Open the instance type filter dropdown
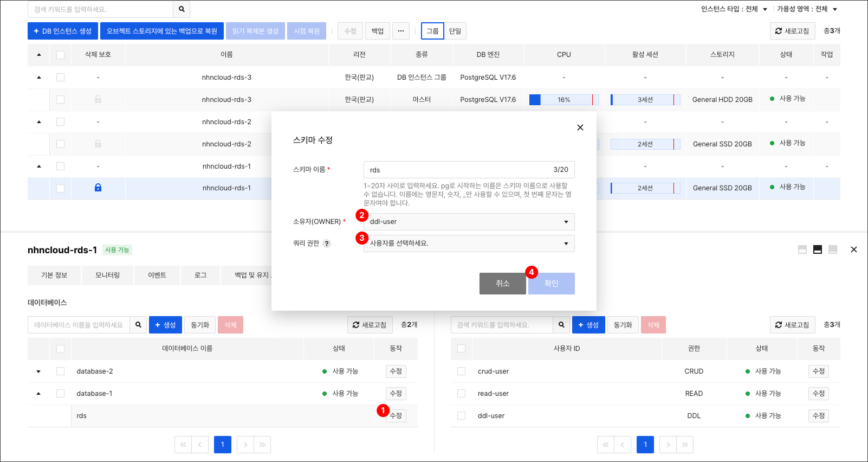The width and height of the screenshot is (868, 462). [734, 9]
